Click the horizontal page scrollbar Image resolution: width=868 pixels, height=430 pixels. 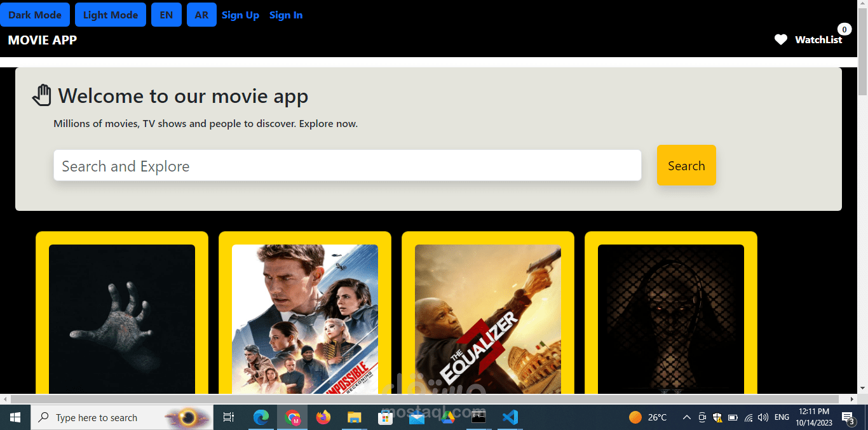(425, 399)
